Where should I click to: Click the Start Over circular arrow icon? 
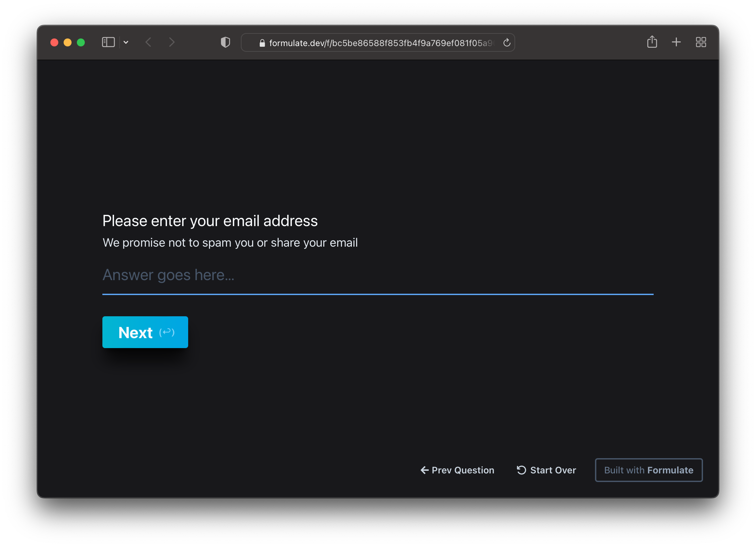point(521,470)
